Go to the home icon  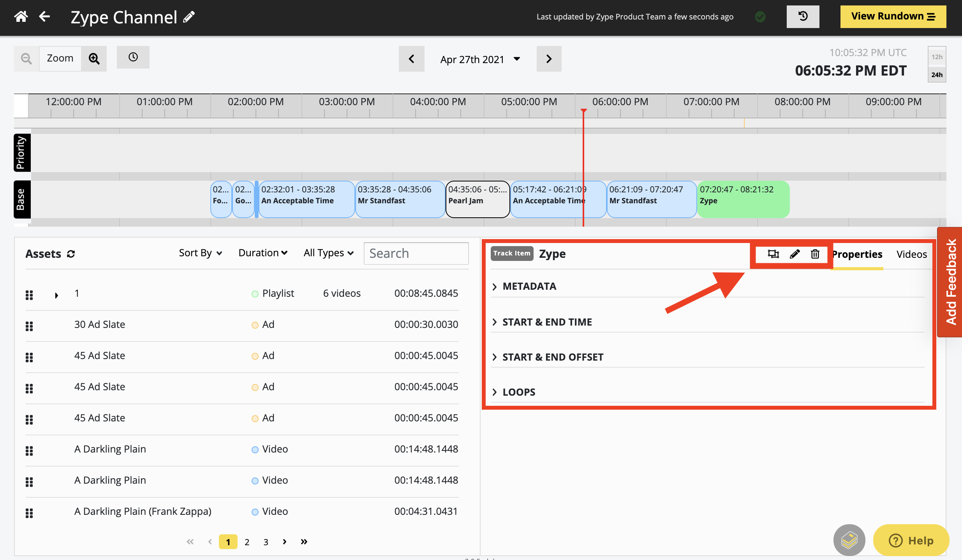21,16
